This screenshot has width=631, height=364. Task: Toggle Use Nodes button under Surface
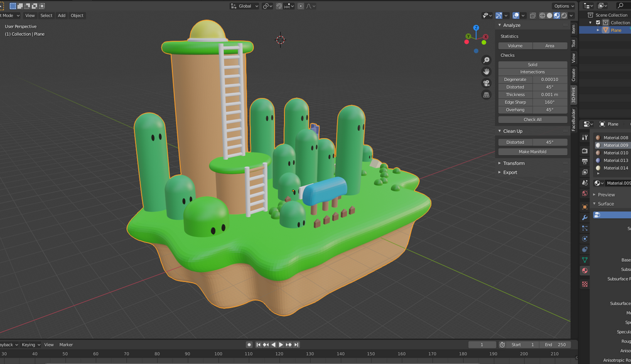(612, 215)
